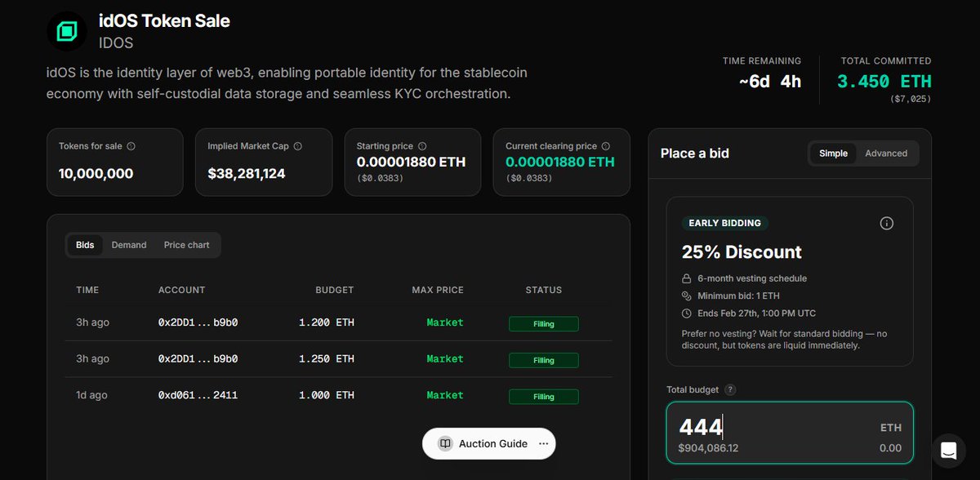Click account 0x2DD1...b9b0 on 1.200 ETH row
The image size is (980, 480).
198,322
